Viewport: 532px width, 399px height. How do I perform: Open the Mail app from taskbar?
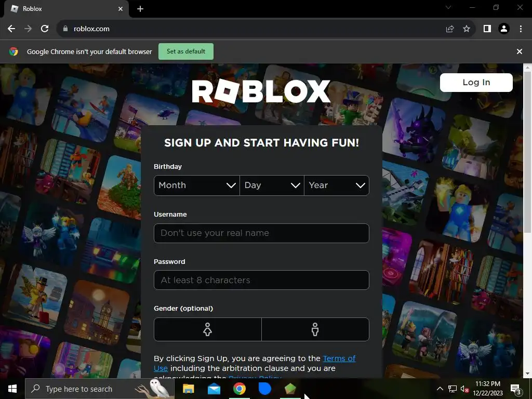click(214, 389)
